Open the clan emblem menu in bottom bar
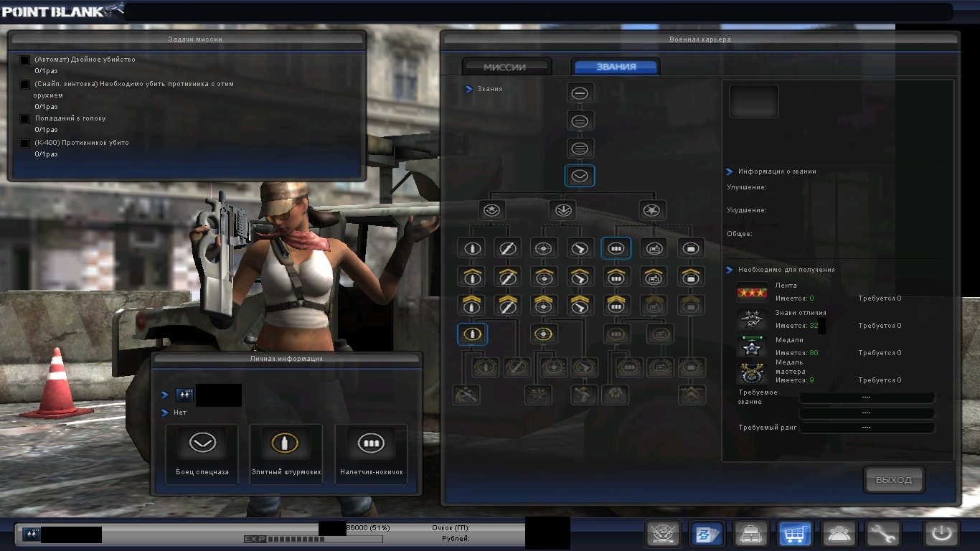This screenshot has height=551, width=980. click(x=662, y=534)
